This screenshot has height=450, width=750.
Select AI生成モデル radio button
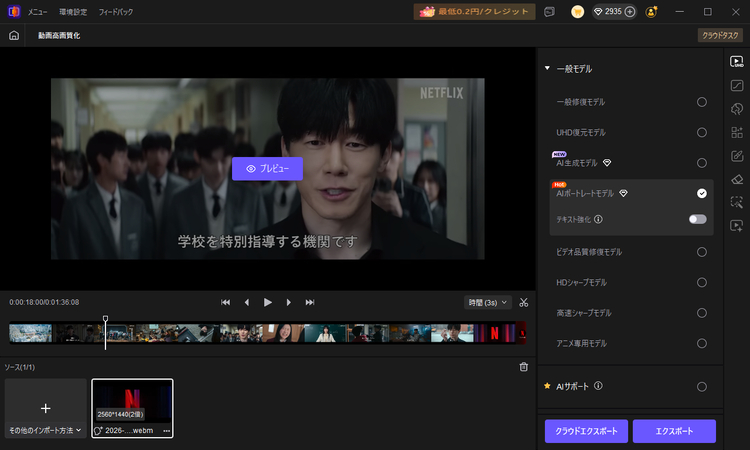tap(702, 163)
